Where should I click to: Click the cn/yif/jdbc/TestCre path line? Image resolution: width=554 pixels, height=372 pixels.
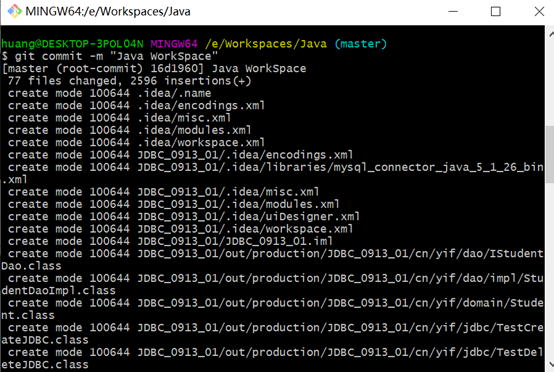pyautogui.click(x=276, y=328)
